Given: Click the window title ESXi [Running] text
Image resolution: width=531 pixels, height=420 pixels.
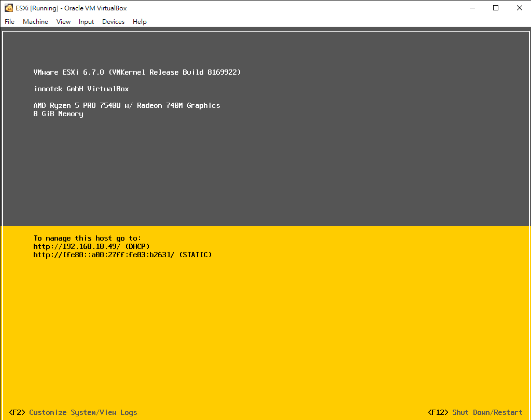Looking at the screenshot, I should coord(71,8).
